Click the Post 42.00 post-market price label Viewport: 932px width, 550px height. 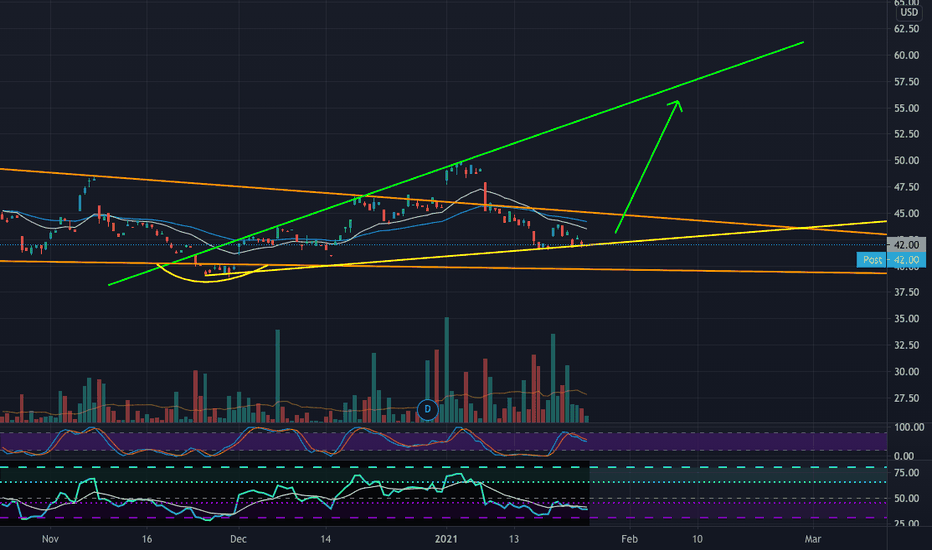(x=891, y=260)
